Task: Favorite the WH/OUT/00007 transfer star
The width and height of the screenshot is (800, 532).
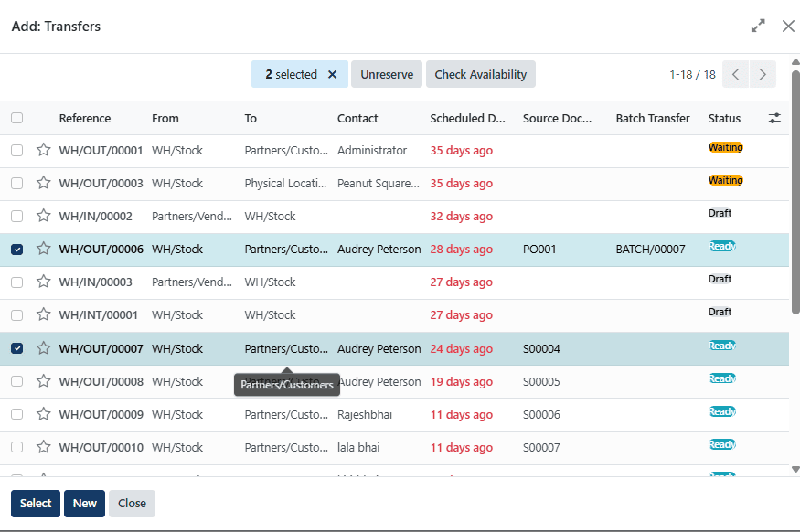Action: (43, 348)
